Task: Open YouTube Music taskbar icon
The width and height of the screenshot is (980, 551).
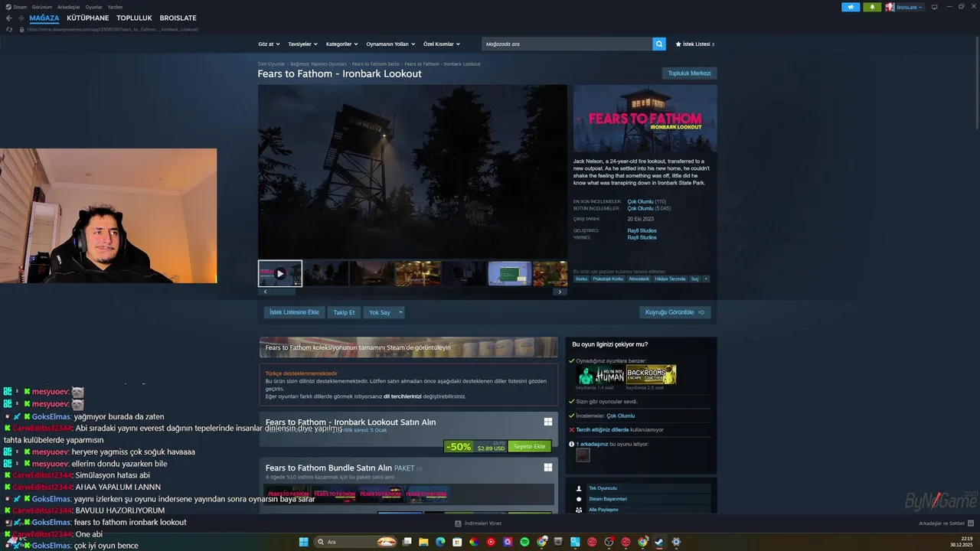Action: click(x=491, y=542)
